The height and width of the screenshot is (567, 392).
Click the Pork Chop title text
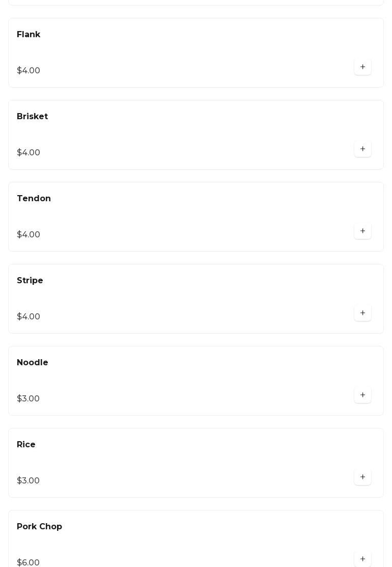[39, 527]
